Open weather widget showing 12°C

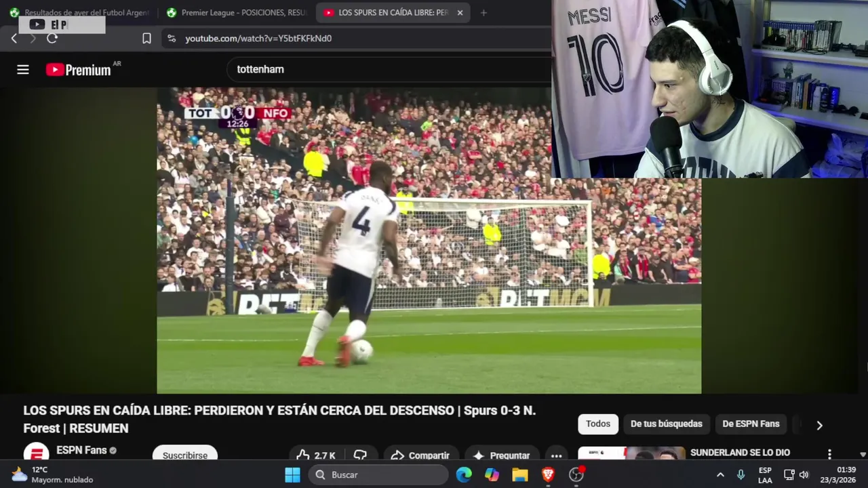(53, 474)
